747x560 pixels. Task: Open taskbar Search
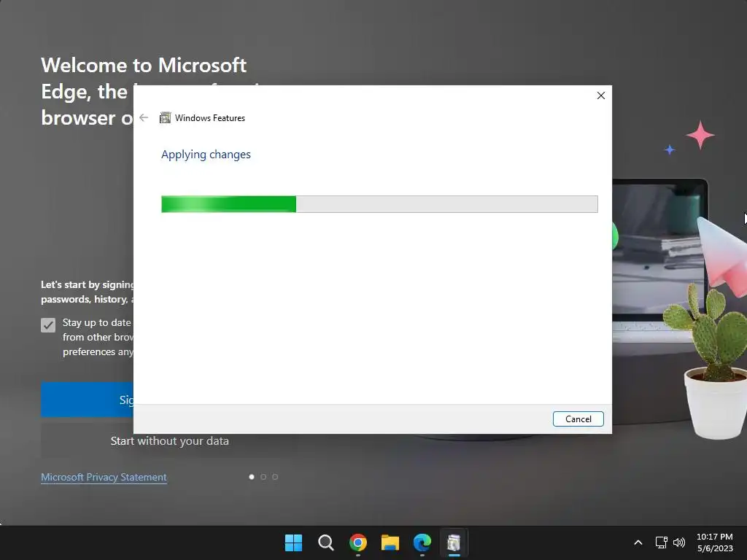point(326,542)
